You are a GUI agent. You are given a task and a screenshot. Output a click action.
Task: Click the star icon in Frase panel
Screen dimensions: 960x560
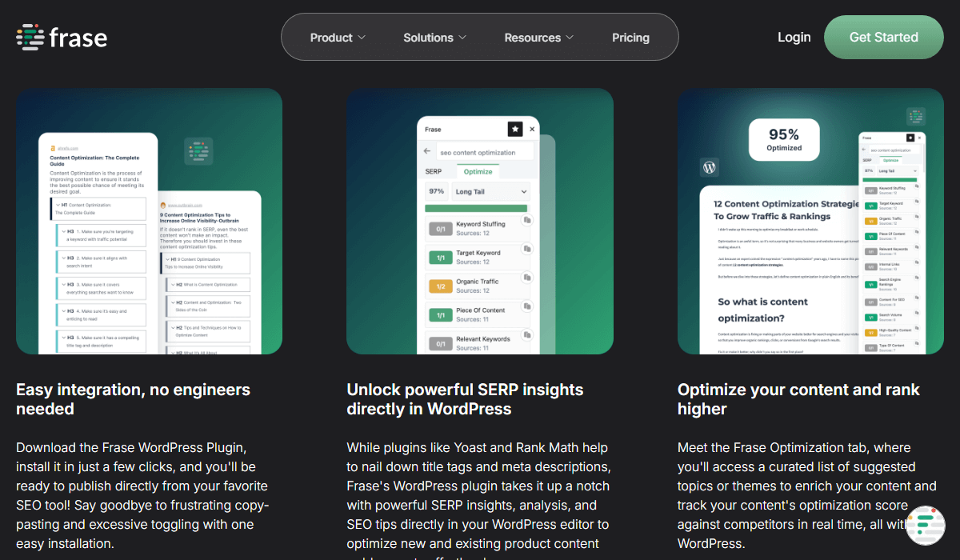[x=515, y=129]
